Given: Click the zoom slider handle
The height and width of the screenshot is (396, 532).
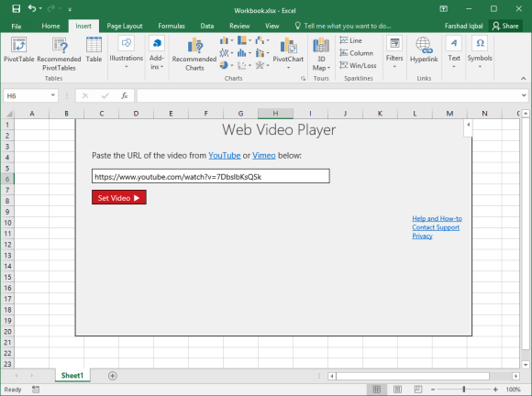Looking at the screenshot, I should click(x=463, y=390).
